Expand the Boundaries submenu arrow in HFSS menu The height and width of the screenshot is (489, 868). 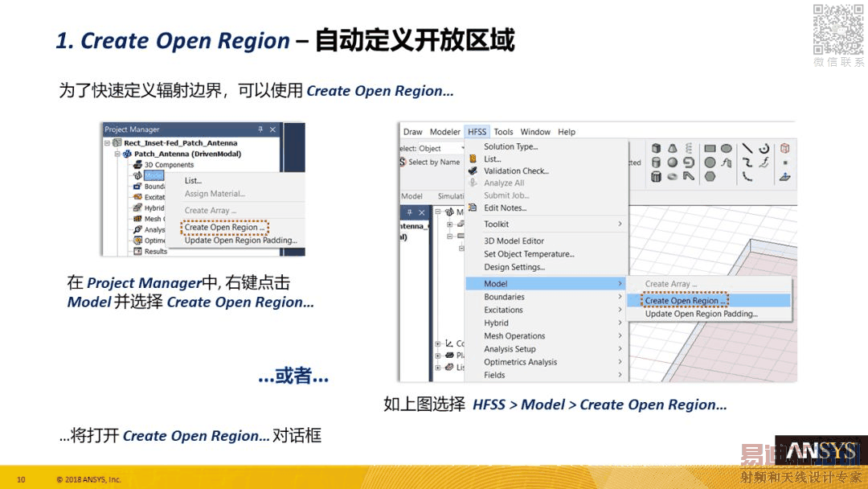coord(620,297)
